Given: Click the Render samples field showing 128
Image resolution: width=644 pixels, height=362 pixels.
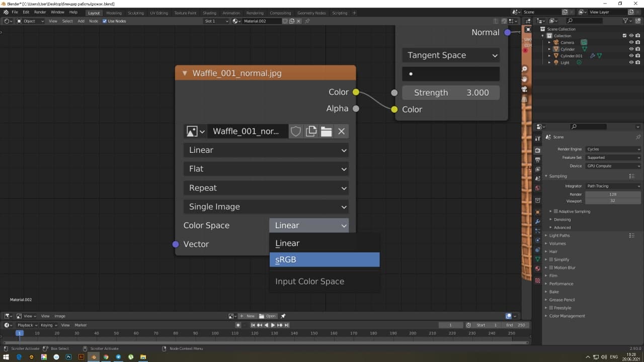Looking at the screenshot, I should 613,194.
